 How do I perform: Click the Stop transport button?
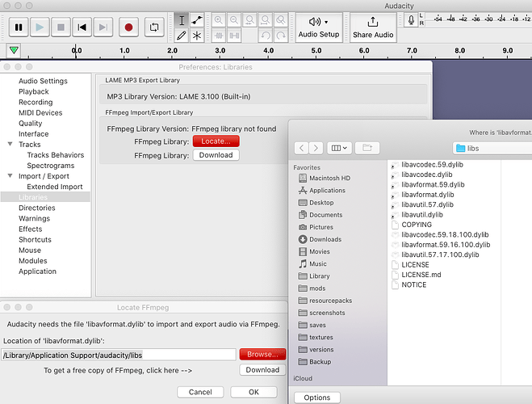click(x=61, y=27)
